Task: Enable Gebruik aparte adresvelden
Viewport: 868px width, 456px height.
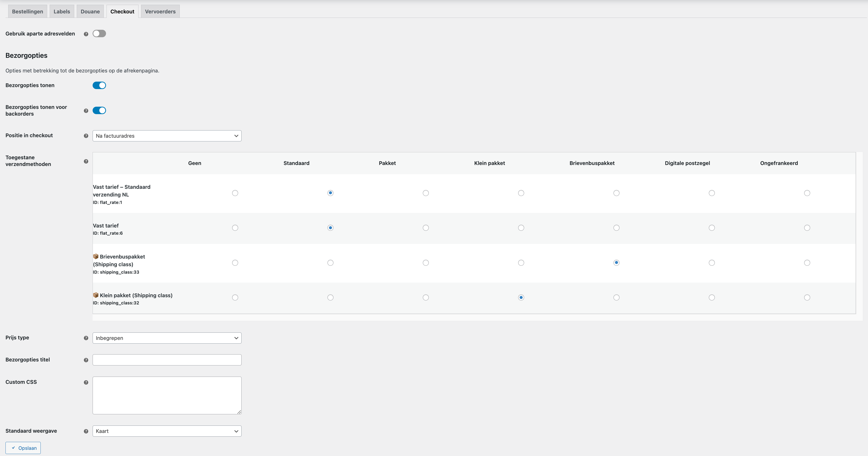Action: (x=99, y=33)
